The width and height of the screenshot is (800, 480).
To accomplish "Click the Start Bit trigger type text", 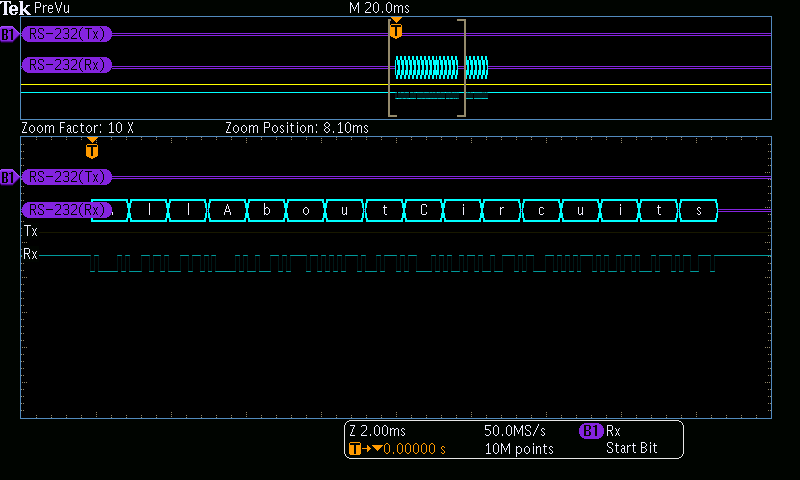I will tap(632, 448).
